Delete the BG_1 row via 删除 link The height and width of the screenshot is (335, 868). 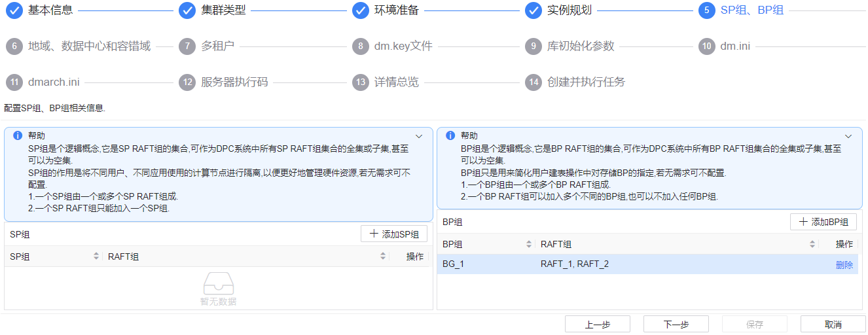(844, 264)
